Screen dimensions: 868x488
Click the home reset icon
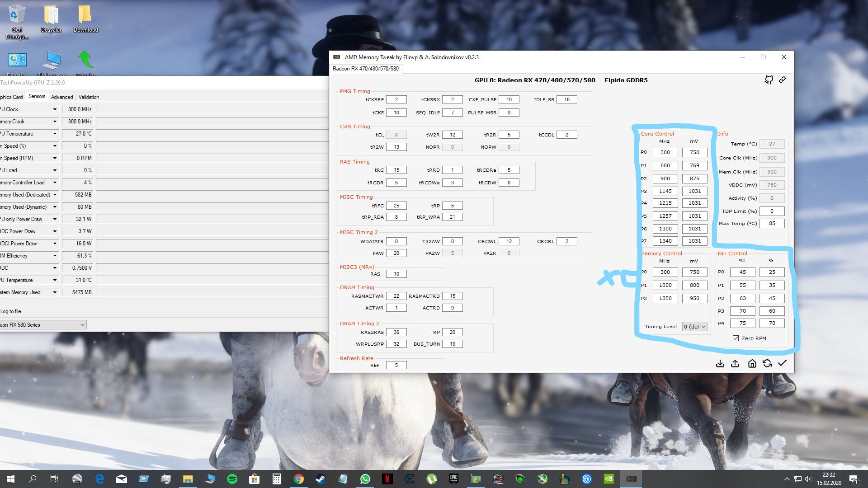(x=752, y=364)
